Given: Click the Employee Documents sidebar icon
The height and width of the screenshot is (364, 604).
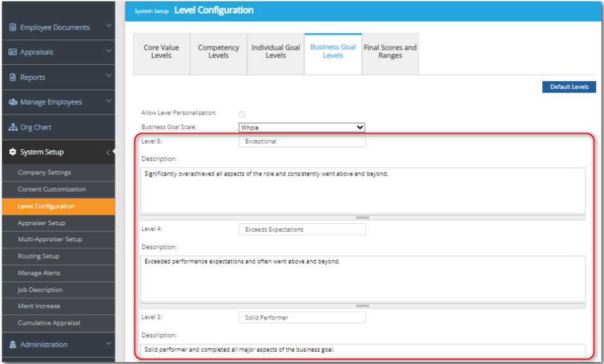Looking at the screenshot, I should coord(13,28).
